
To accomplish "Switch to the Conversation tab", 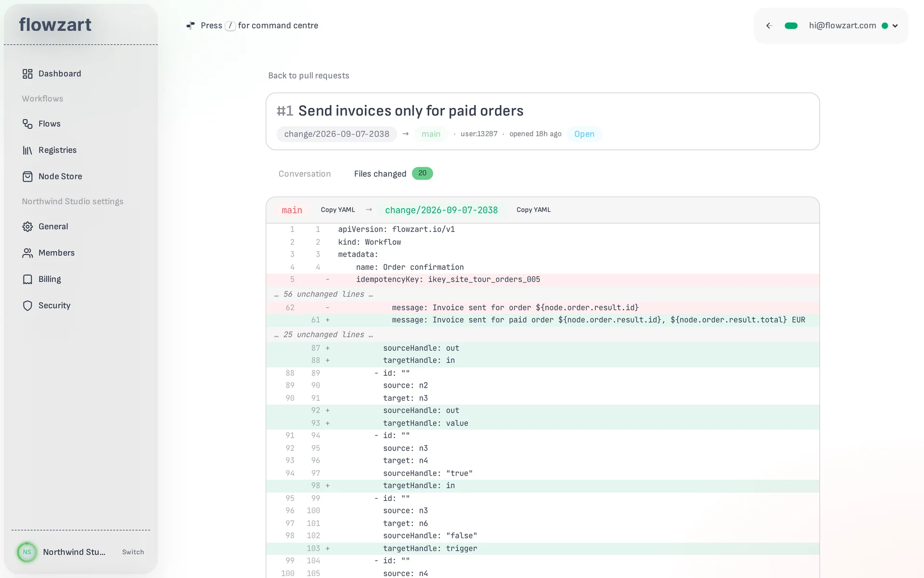I will pyautogui.click(x=305, y=174).
